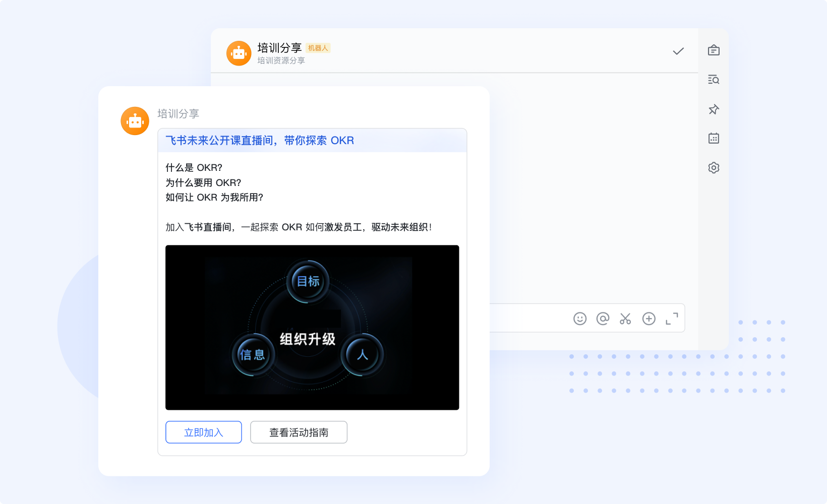This screenshot has width=827, height=504.
Task: Click the orange 机器人 tag label
Action: (x=318, y=48)
